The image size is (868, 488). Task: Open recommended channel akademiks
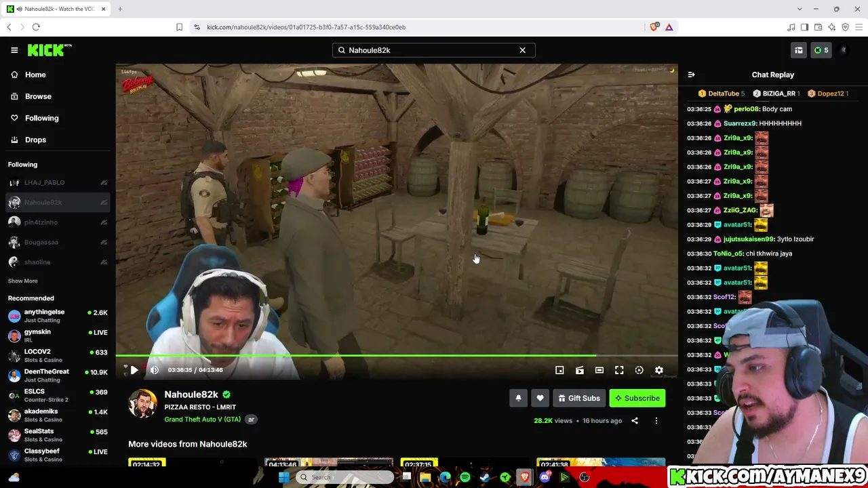[58, 415]
